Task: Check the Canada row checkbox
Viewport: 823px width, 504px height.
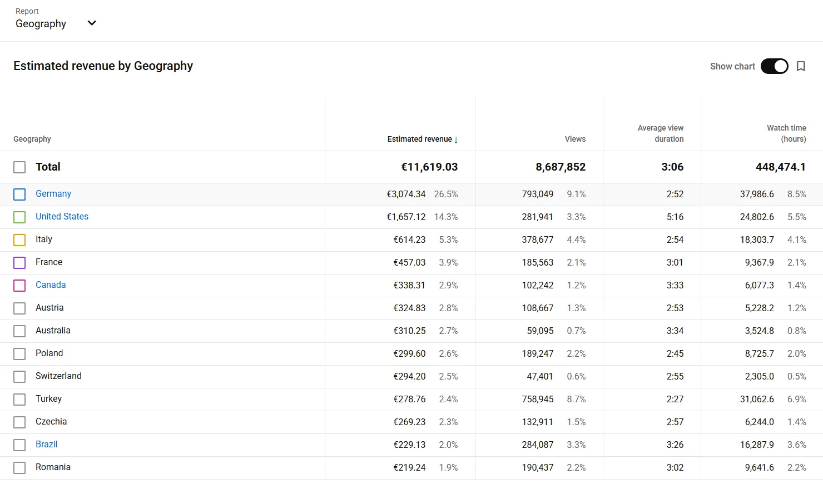Action: point(19,286)
